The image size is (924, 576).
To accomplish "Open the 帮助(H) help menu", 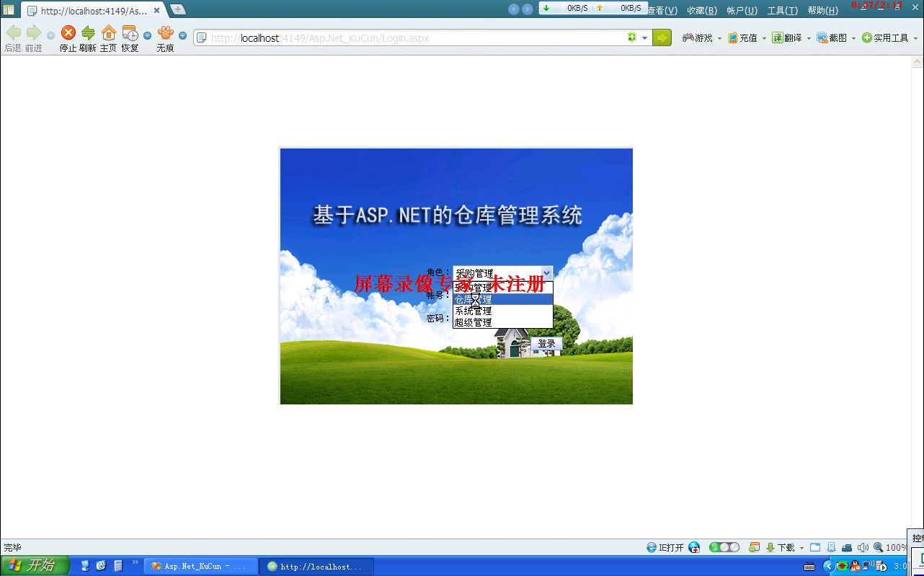I will point(822,10).
